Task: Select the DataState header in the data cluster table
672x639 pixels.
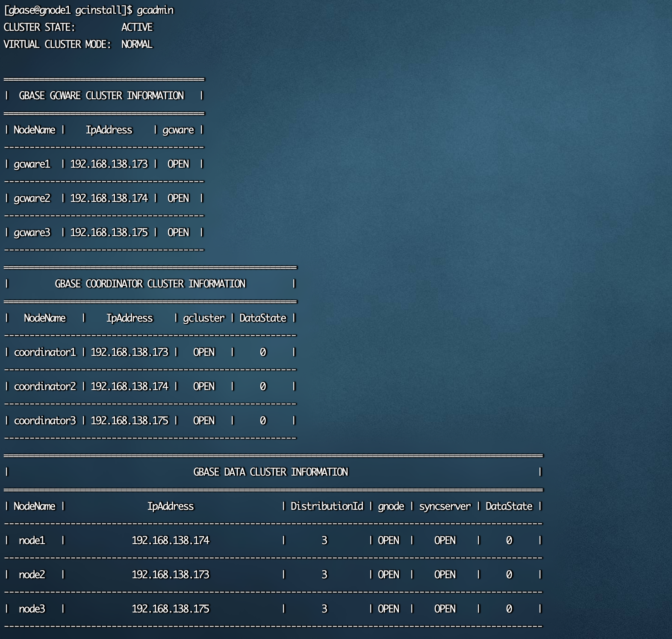Action: click(x=509, y=506)
